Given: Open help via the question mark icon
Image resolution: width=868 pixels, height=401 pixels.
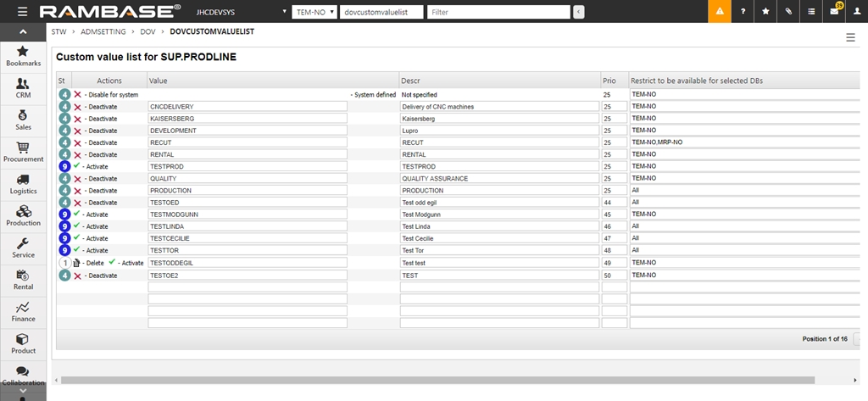Looking at the screenshot, I should [743, 12].
